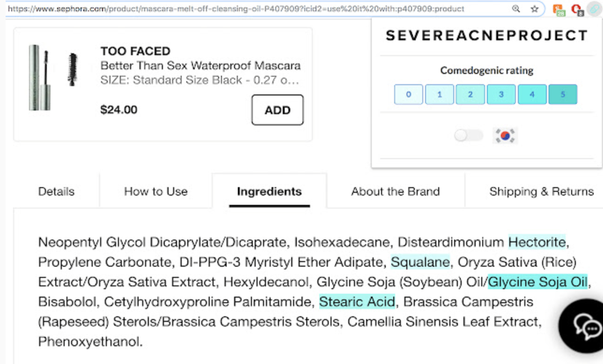Select the Korean flag language icon
The image size is (603, 364).
pos(505,136)
